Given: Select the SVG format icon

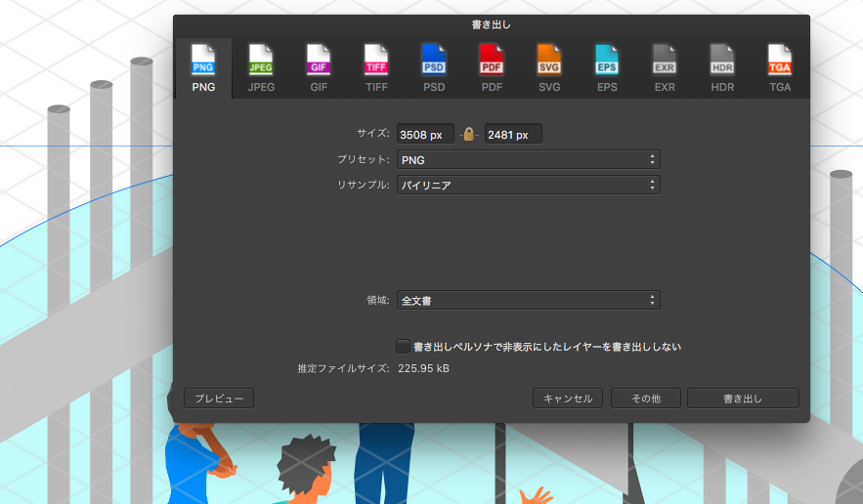Looking at the screenshot, I should (x=549, y=68).
